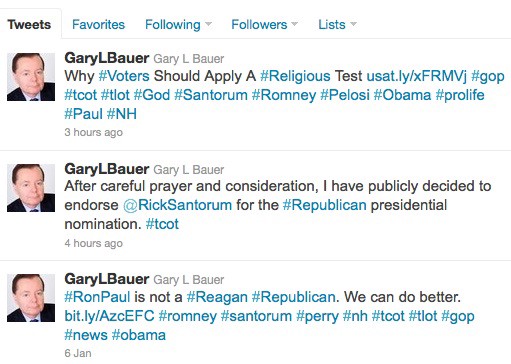This screenshot has height=364, width=511.
Task: Open the @RickSantorum mention
Action: point(177,205)
